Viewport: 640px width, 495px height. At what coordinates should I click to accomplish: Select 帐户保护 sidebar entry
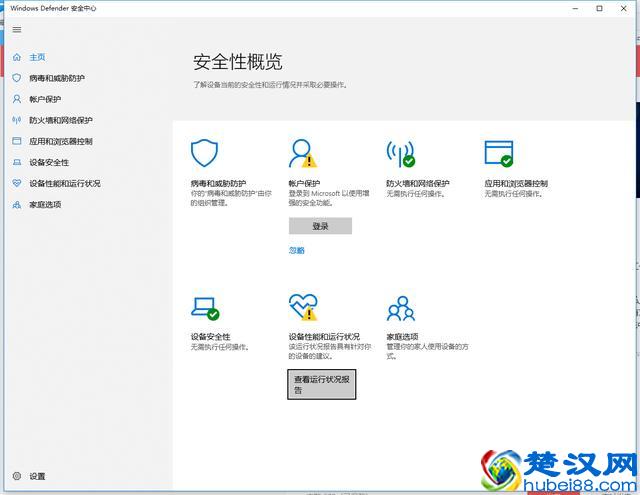[x=45, y=99]
